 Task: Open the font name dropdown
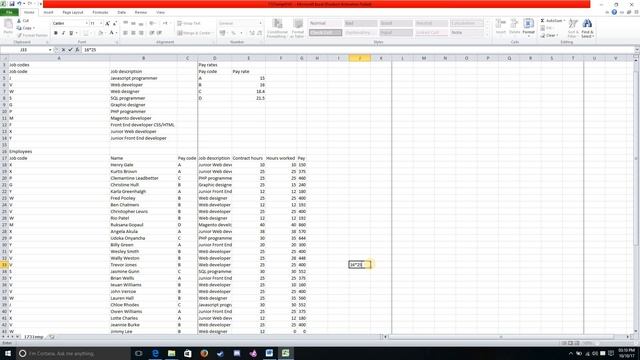click(x=87, y=24)
